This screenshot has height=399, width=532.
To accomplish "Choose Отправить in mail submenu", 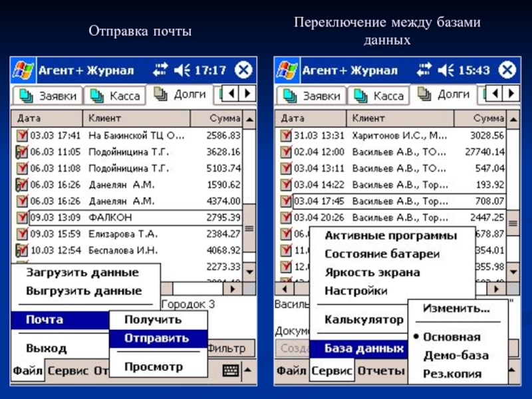I will [x=158, y=338].
